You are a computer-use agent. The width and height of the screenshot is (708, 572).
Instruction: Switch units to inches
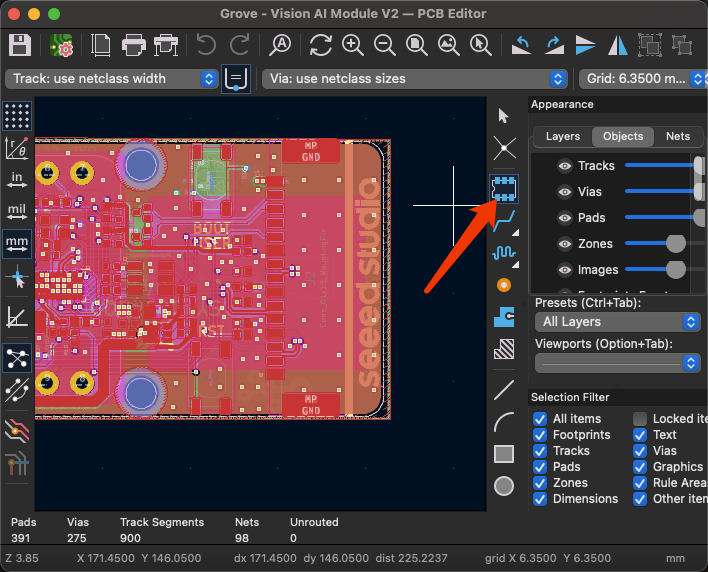(x=17, y=179)
